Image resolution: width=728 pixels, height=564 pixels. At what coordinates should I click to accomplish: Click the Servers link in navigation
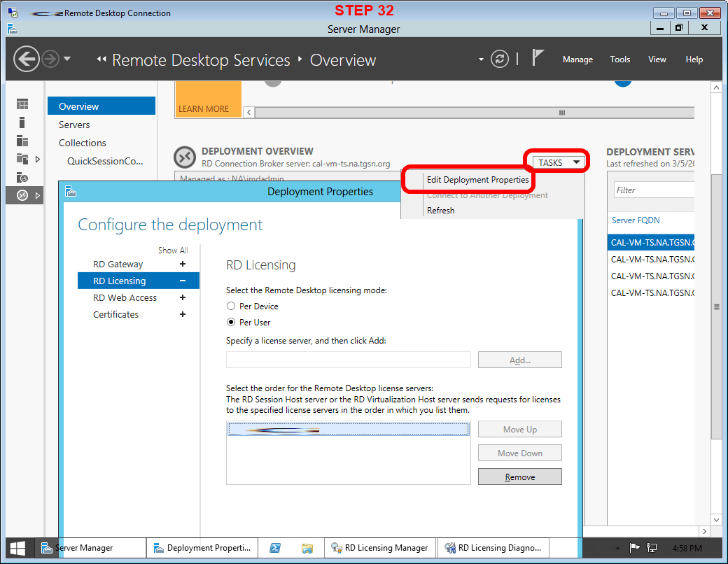tap(74, 125)
